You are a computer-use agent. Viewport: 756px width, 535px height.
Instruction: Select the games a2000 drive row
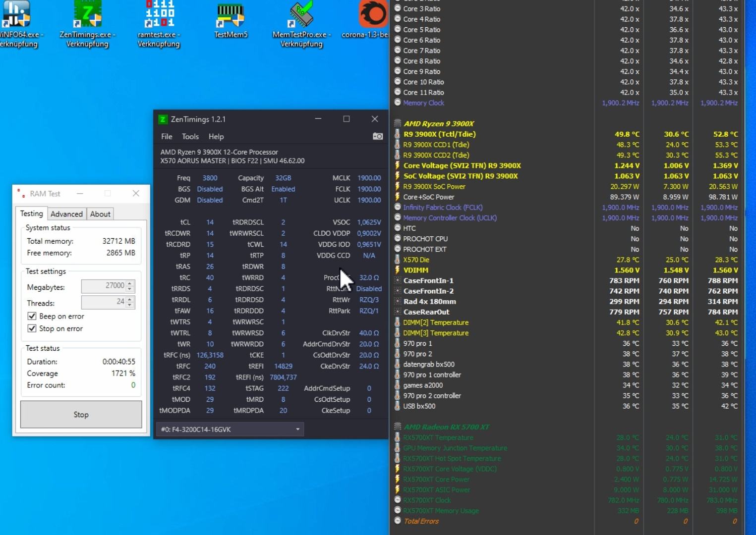click(566, 385)
